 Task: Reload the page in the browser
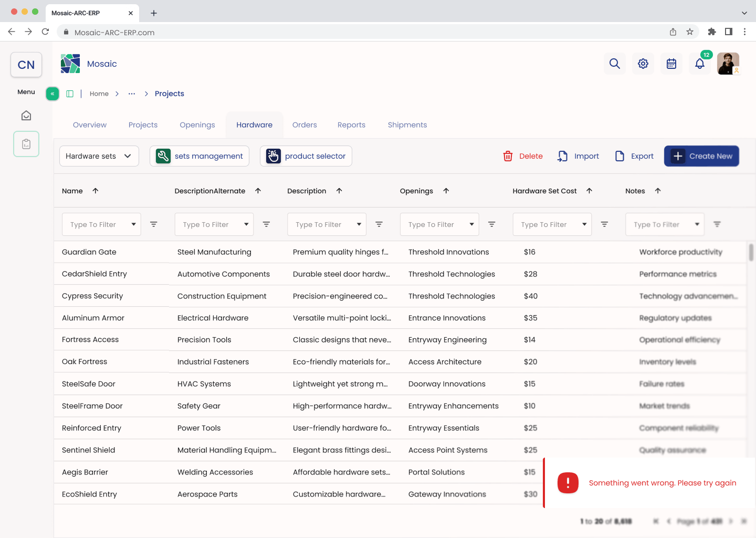(46, 32)
